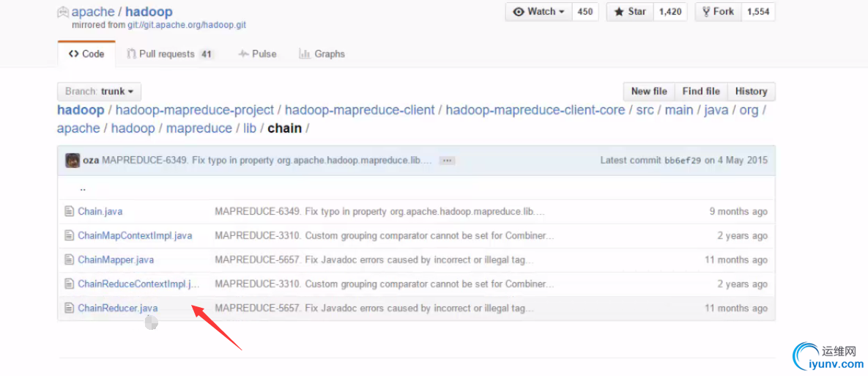Click the History button
Screen dimensions: 868x376
click(x=752, y=92)
